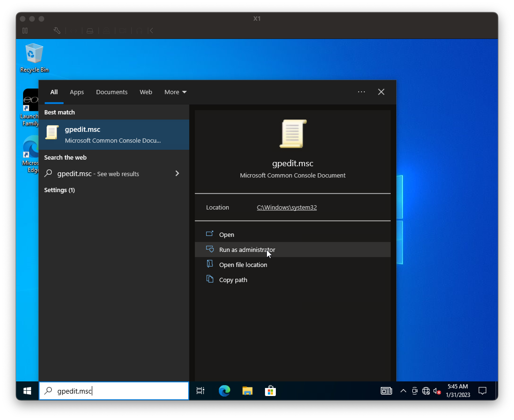514x420 pixels.
Task: Click the muted volume tray icon
Action: (437, 391)
